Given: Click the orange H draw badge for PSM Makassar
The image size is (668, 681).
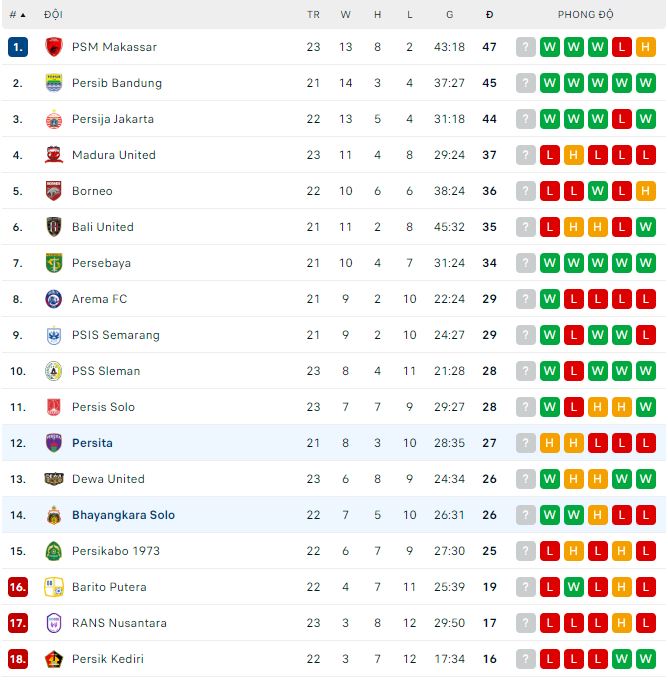Looking at the screenshot, I should tap(646, 47).
